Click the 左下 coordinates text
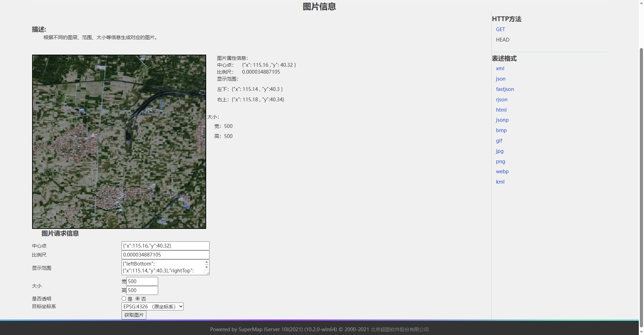Image resolution: width=644 pixels, height=335 pixels. (250, 89)
